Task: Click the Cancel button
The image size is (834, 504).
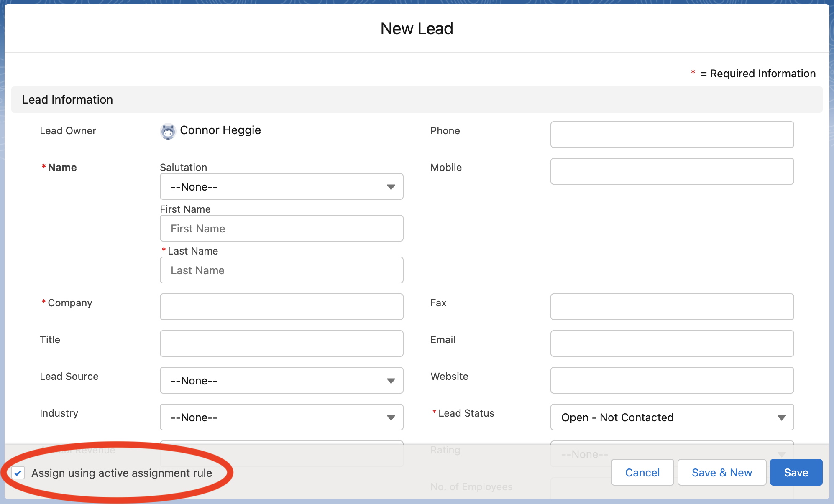Action: [642, 473]
